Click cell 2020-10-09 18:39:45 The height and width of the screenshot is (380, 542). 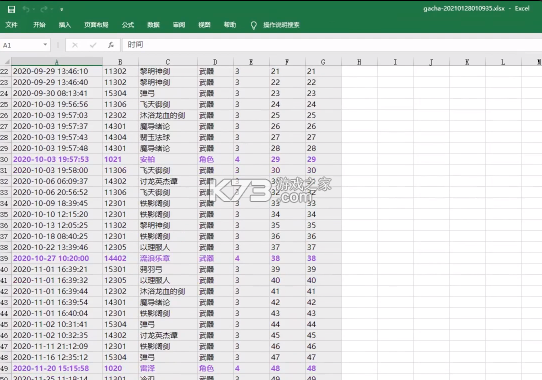pos(57,203)
